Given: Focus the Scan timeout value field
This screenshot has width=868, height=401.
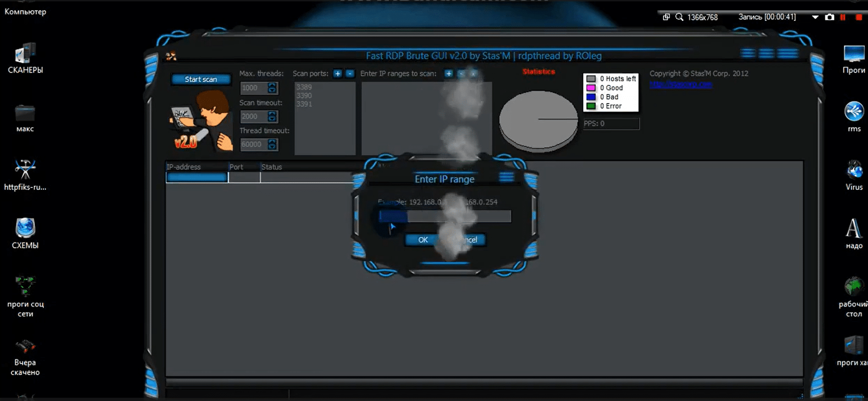Looking at the screenshot, I should [254, 116].
